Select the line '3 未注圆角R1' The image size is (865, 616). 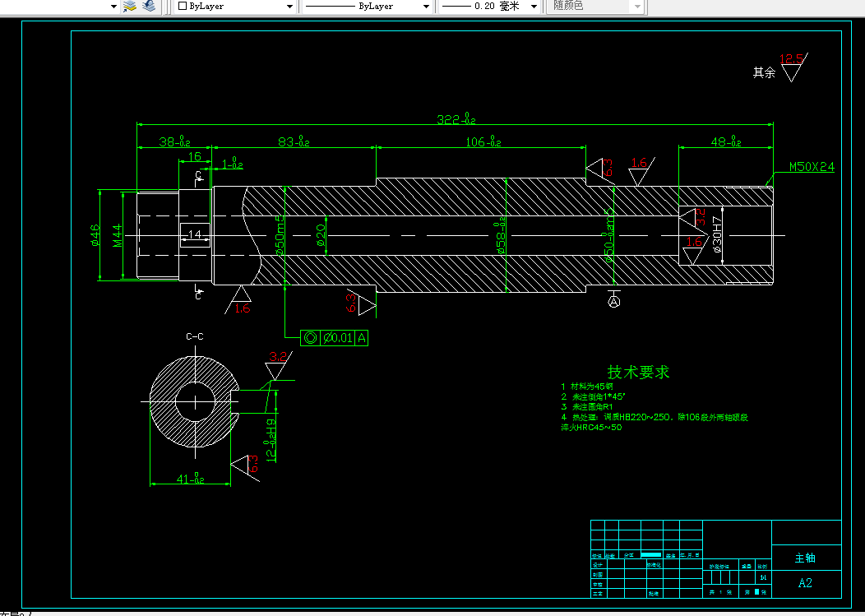587,406
